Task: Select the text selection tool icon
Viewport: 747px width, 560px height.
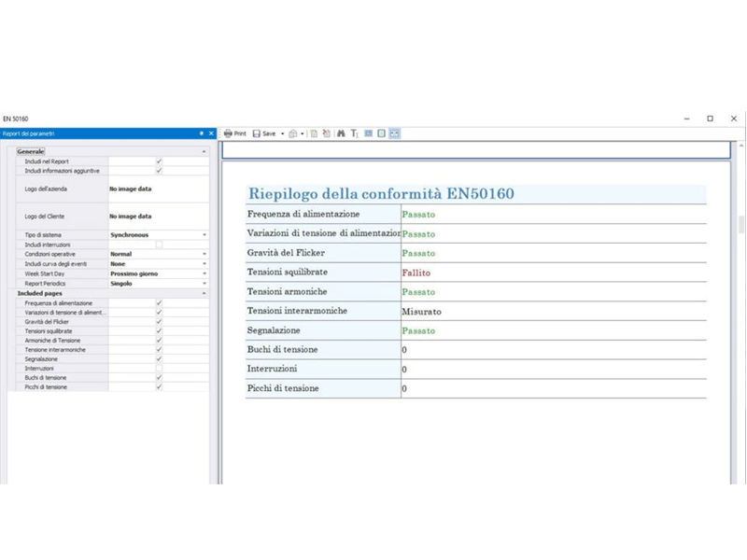Action: tap(355, 133)
